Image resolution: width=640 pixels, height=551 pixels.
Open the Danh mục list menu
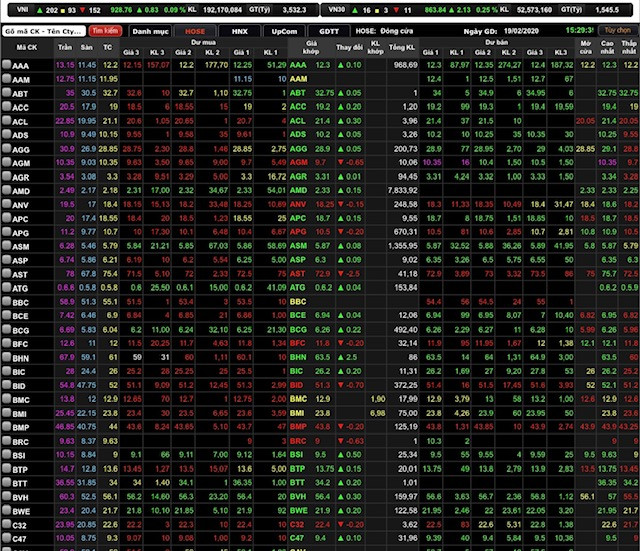click(151, 31)
